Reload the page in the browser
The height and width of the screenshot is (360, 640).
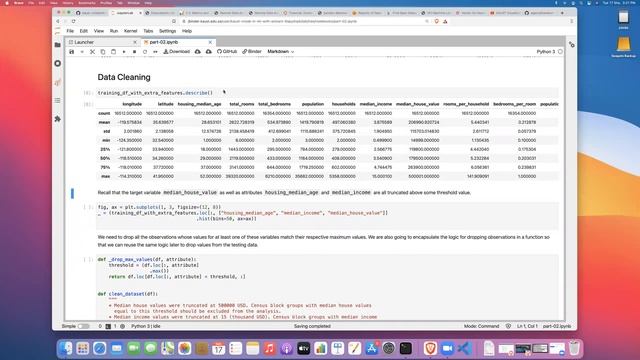pos(73,21)
